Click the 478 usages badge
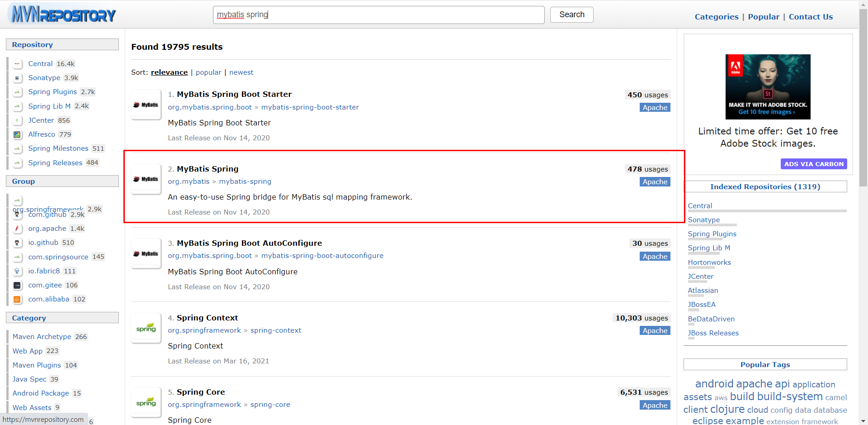Image resolution: width=868 pixels, height=425 pixels. click(647, 169)
